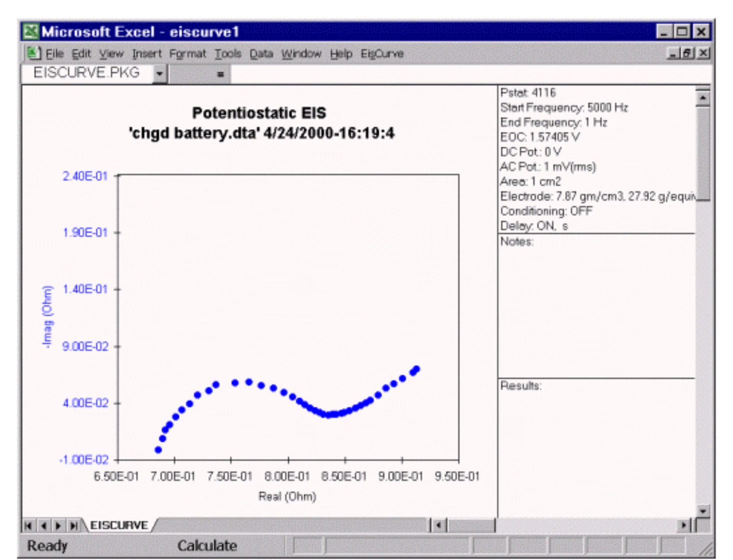This screenshot has height=560, width=733.
Task: Maximize the Microsoft Excel window
Action: (x=682, y=32)
